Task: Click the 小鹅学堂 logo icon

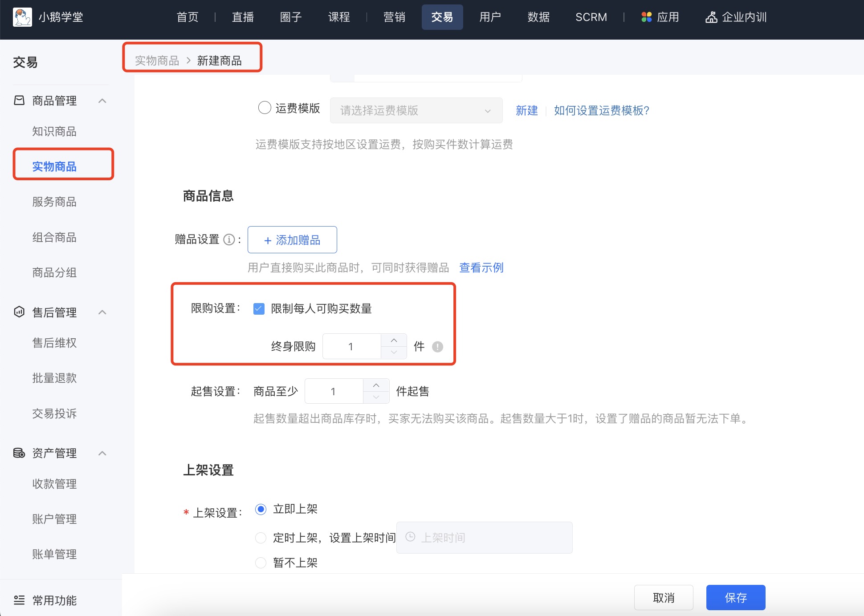Action: pos(22,17)
